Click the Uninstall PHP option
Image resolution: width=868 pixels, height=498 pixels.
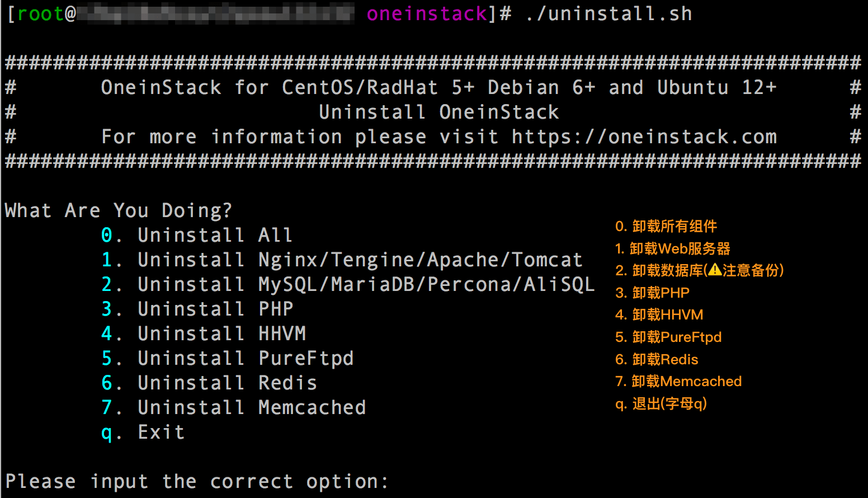tap(197, 309)
